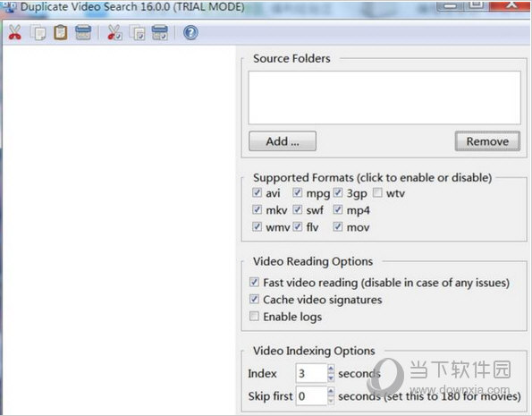Minimize the Duplicate Video Search window
This screenshot has width=532, height=416.
click(x=451, y=5)
